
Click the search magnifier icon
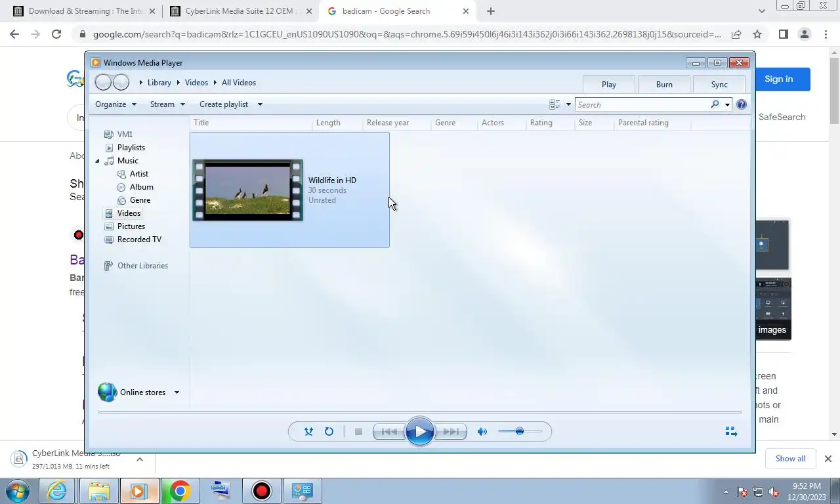click(715, 104)
